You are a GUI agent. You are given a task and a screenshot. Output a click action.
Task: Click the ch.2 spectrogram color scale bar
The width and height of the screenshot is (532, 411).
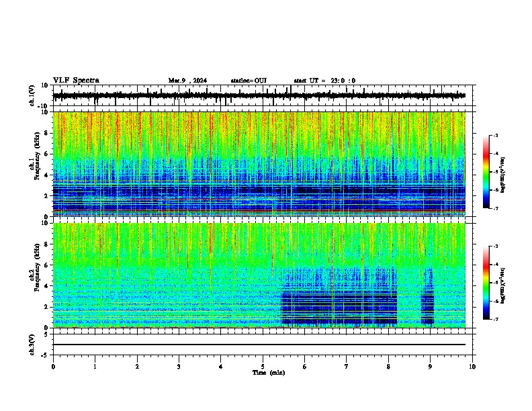pos(486,283)
